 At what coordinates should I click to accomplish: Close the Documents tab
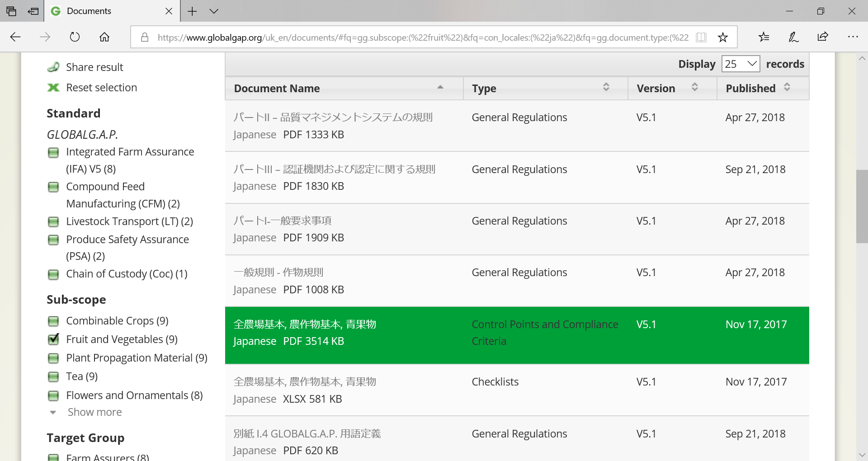(x=169, y=11)
